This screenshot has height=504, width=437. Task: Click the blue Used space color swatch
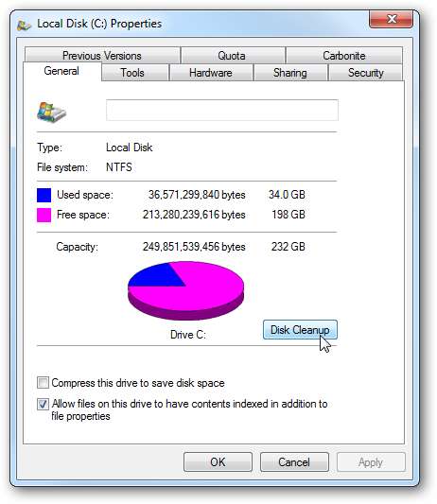tap(44, 195)
